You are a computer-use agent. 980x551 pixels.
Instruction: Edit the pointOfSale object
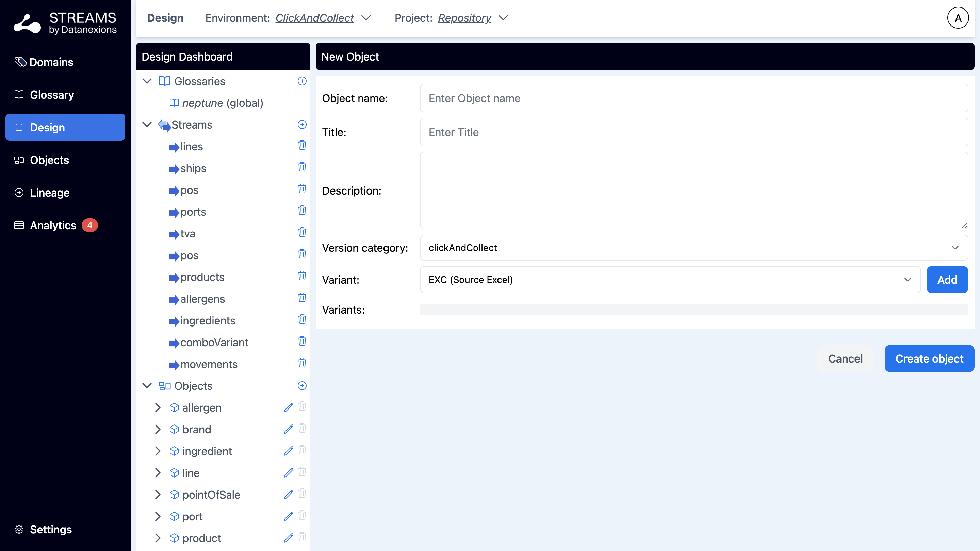tap(288, 494)
